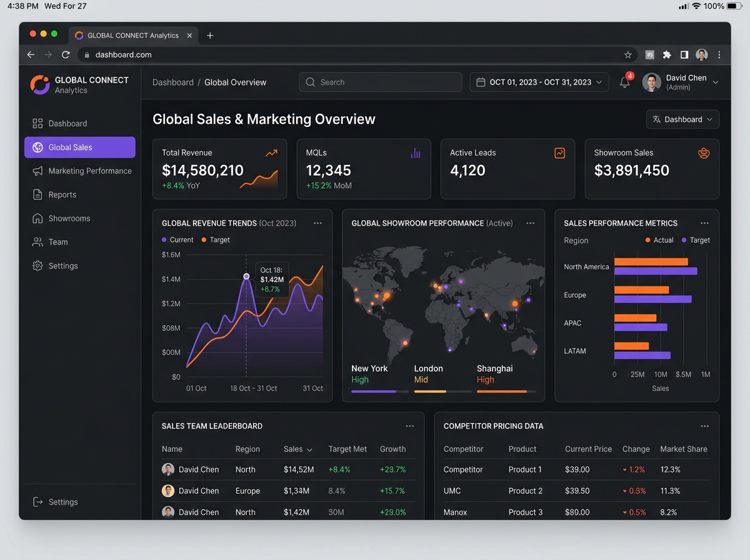Click the Shanghai showroom label
This screenshot has width=750, height=560.
click(494, 369)
